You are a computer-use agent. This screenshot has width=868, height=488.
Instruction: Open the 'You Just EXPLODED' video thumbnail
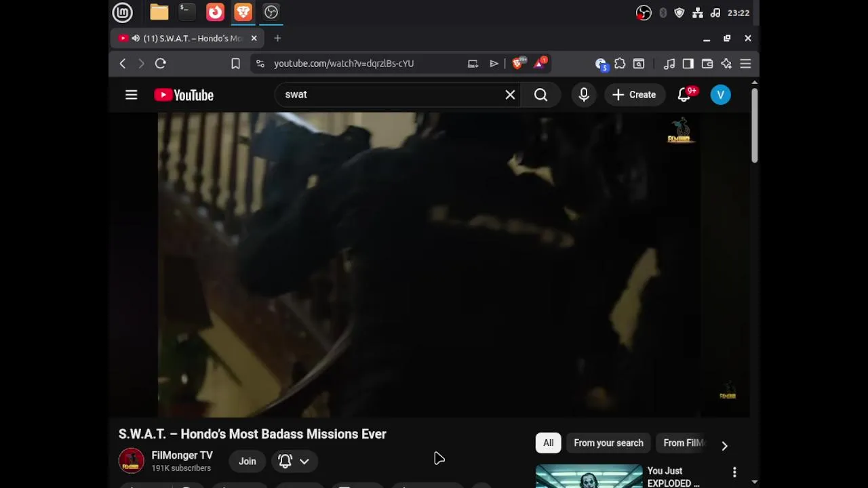[589, 476]
